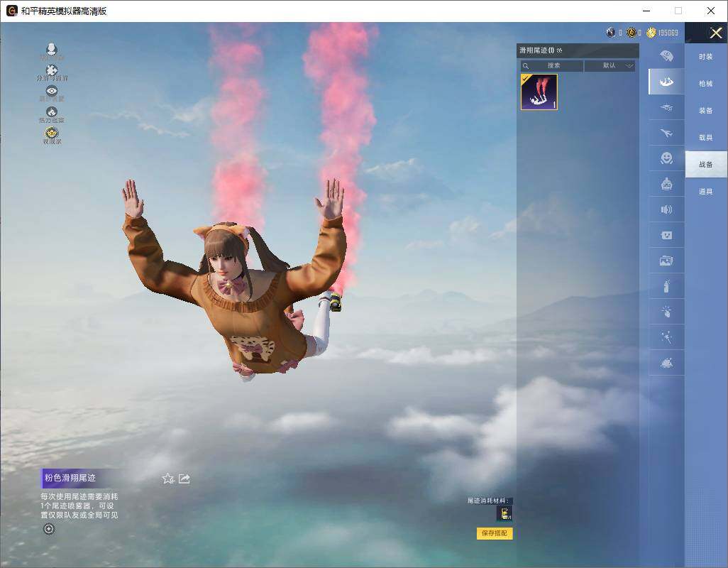Toggle the eye preview icon on left
The width and height of the screenshot is (728, 568).
click(52, 91)
